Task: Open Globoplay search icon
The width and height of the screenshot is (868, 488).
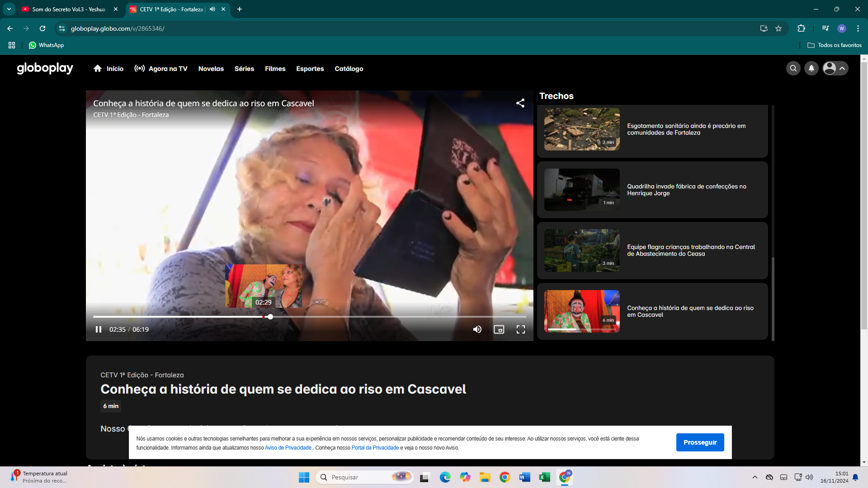Action: (x=793, y=68)
